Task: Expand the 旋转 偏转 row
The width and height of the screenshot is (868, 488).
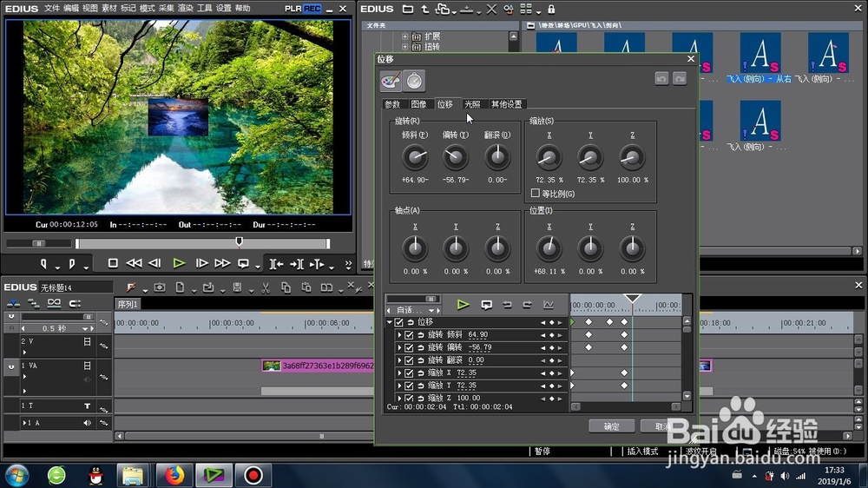Action: pyautogui.click(x=399, y=348)
